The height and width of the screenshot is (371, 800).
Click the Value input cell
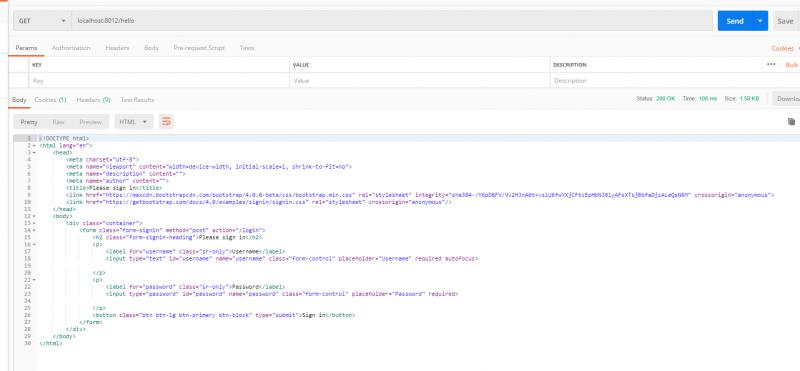pos(420,81)
